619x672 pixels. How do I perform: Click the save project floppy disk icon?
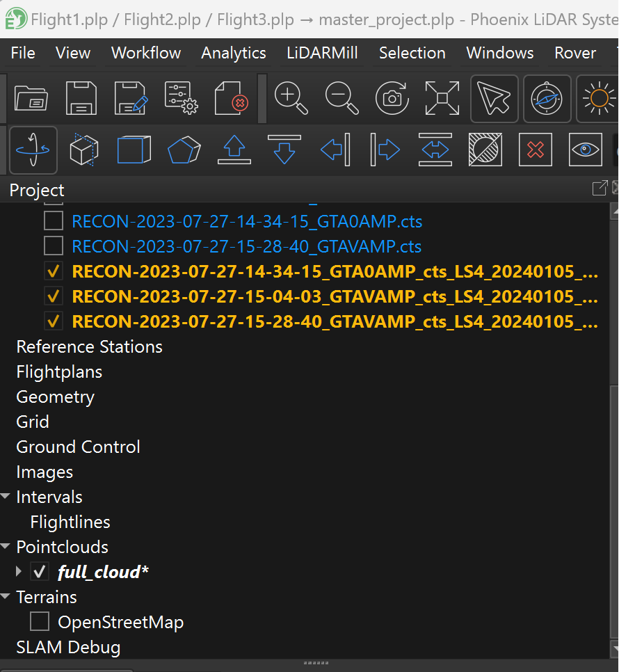click(x=81, y=98)
